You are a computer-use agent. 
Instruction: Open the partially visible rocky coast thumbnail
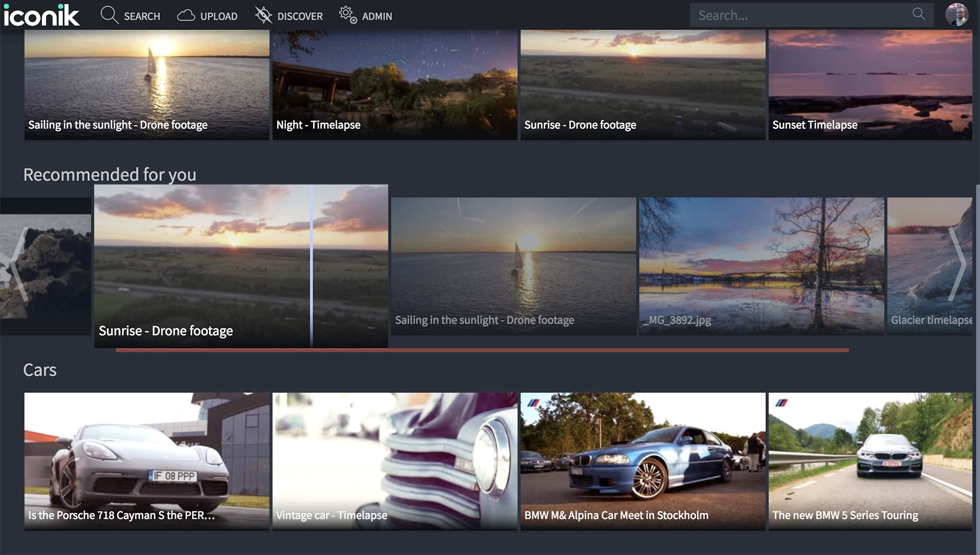45,266
